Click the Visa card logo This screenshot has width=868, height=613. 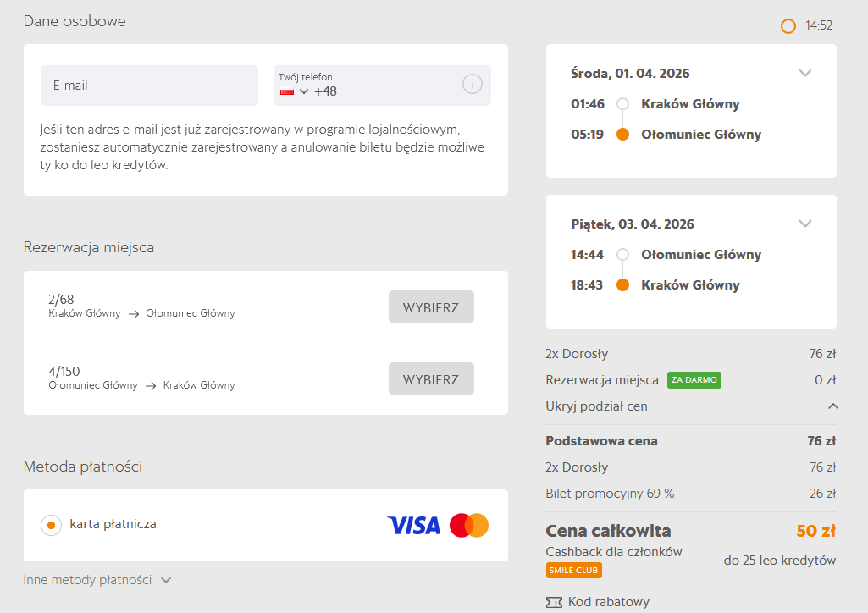pos(413,525)
